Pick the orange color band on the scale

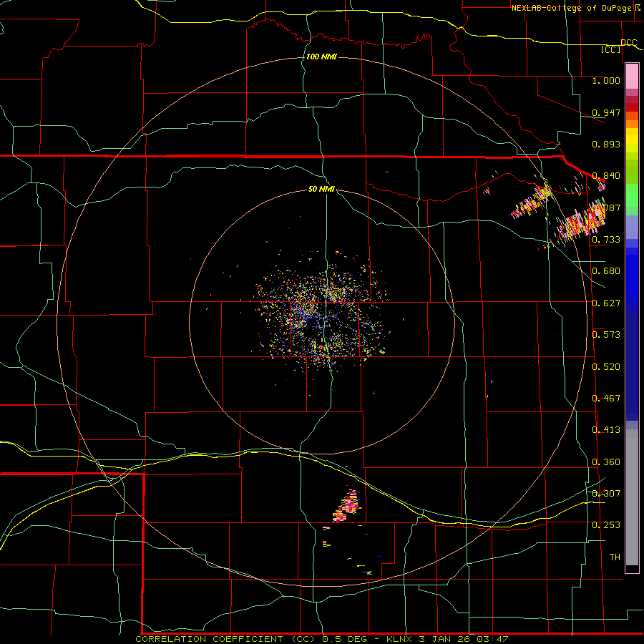(x=632, y=124)
